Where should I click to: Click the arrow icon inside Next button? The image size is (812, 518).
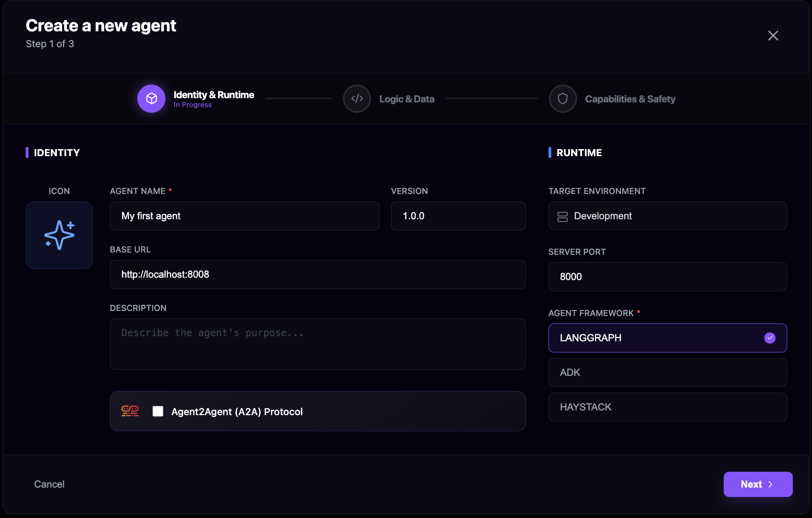pos(770,484)
